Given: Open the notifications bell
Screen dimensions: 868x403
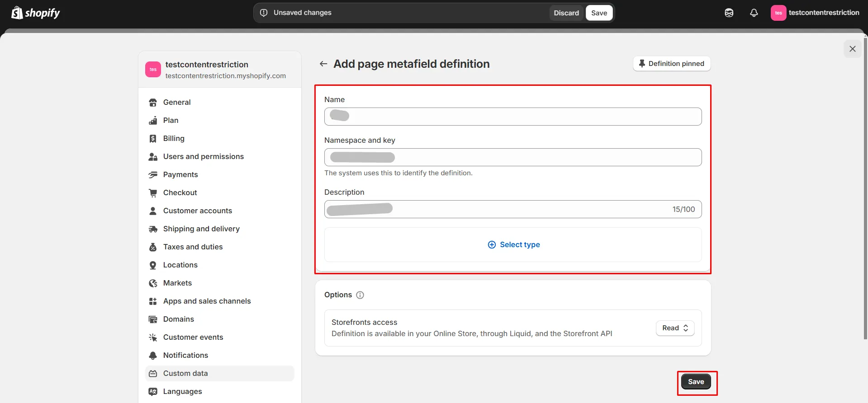Looking at the screenshot, I should pos(754,13).
